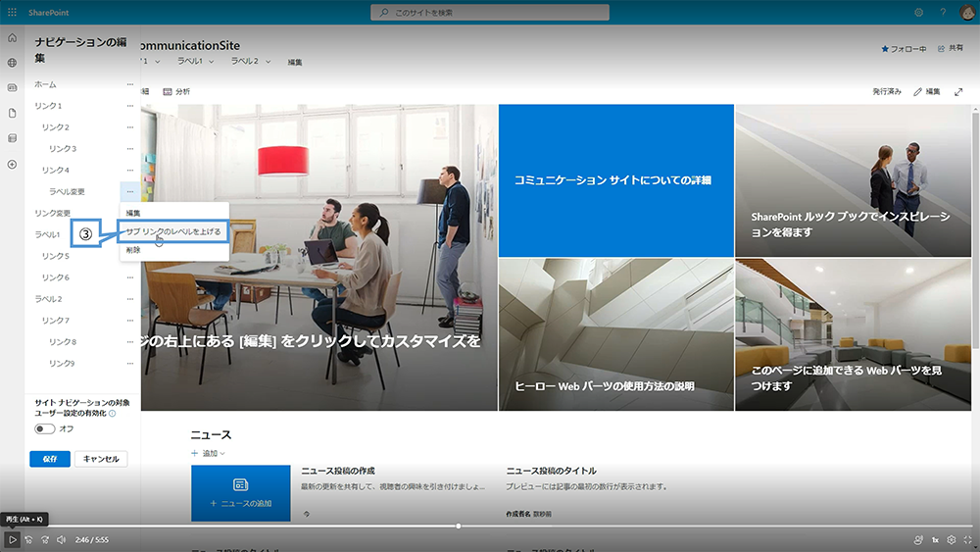Click the create plus-circle icon in the app bar
The image size is (980, 552).
point(12,165)
